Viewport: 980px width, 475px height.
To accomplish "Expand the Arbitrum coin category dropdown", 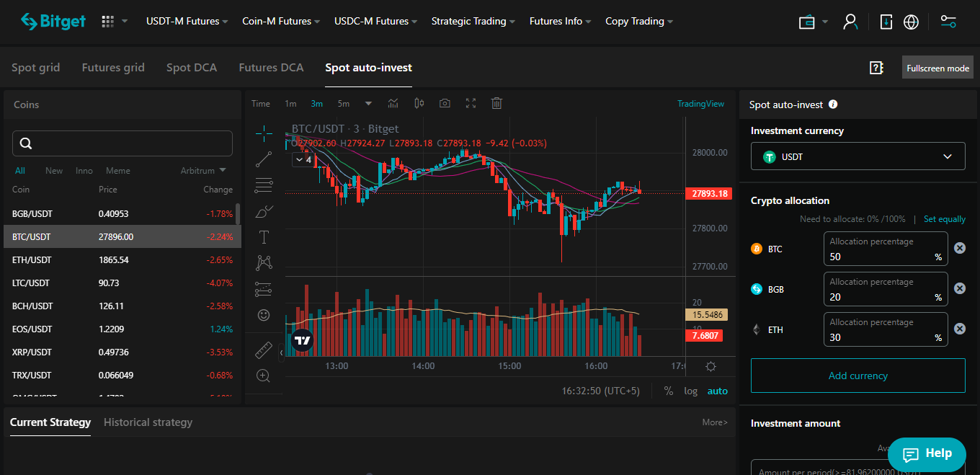I will coord(203,171).
